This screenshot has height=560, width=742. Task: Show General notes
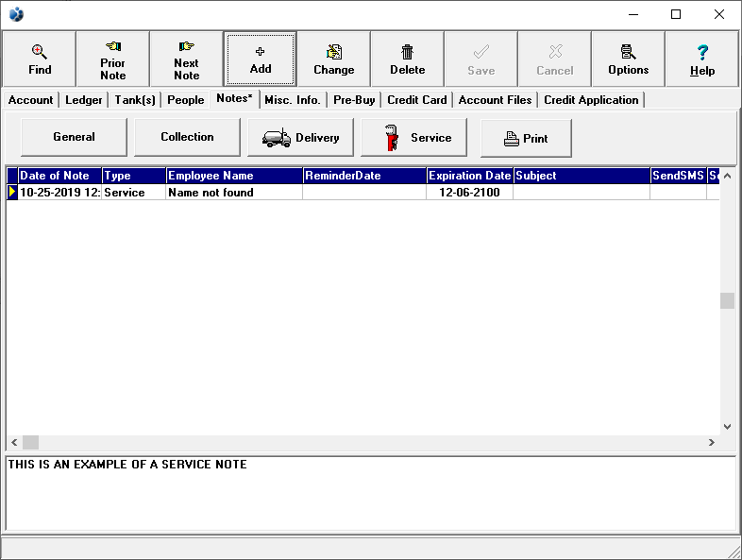(x=74, y=137)
